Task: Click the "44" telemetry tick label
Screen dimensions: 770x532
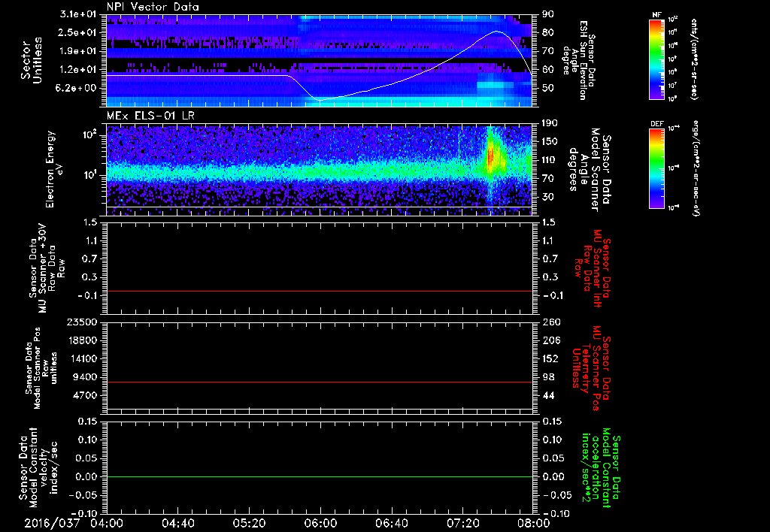Action: [x=548, y=395]
